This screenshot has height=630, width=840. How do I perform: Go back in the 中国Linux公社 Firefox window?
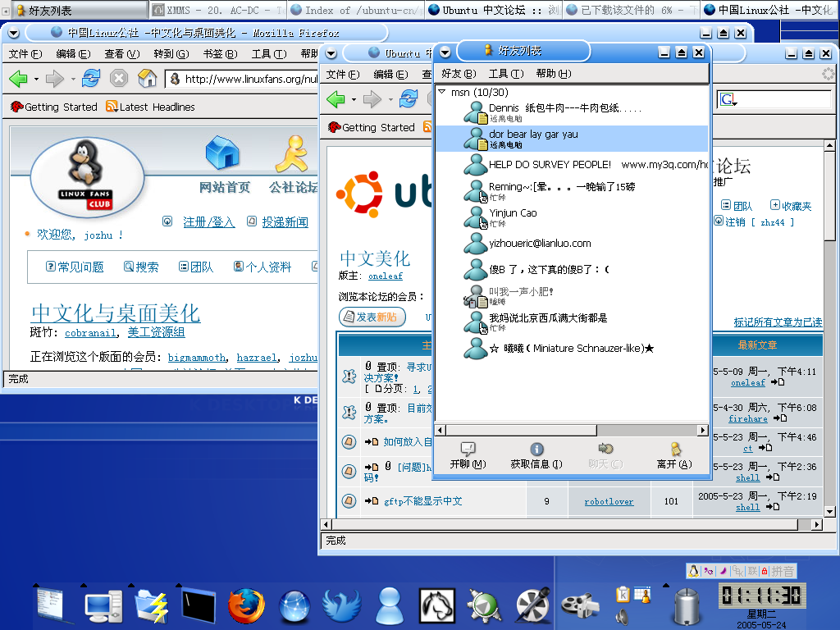(x=18, y=79)
